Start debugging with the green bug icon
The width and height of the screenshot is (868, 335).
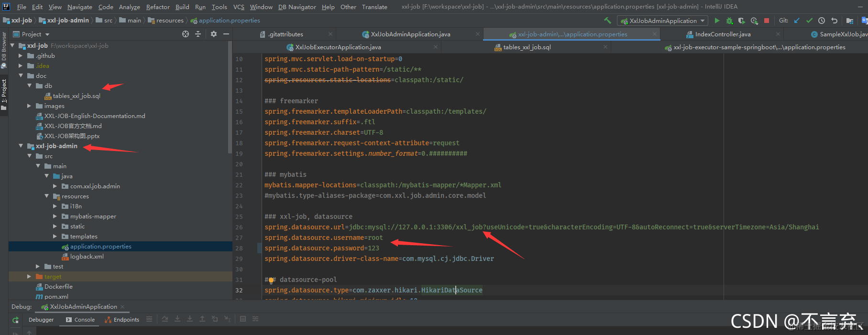point(729,21)
